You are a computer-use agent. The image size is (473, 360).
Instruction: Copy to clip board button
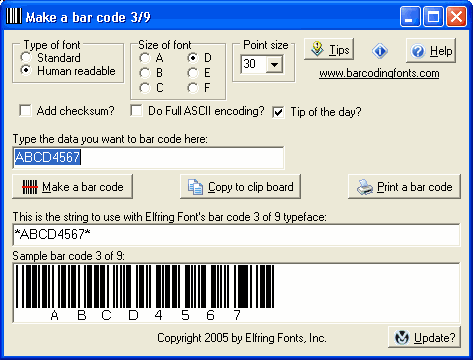pyautogui.click(x=240, y=187)
